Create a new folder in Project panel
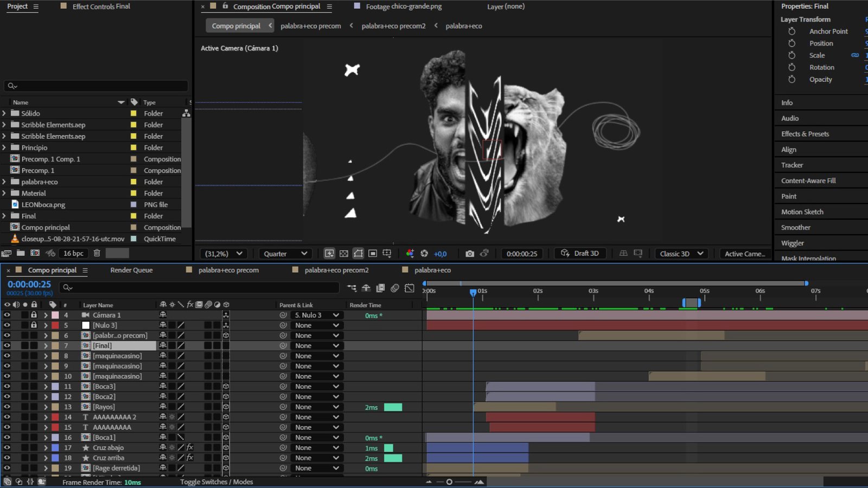 coord(21,253)
